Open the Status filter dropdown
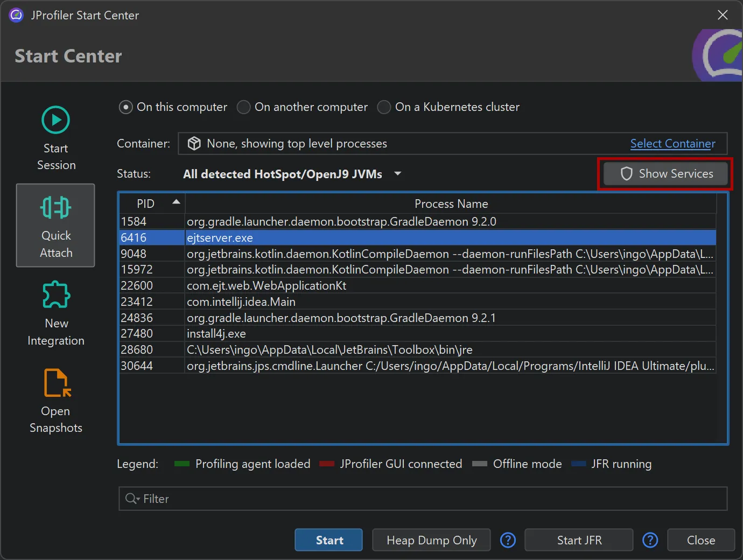Screen dimensions: 743x560 398,174
